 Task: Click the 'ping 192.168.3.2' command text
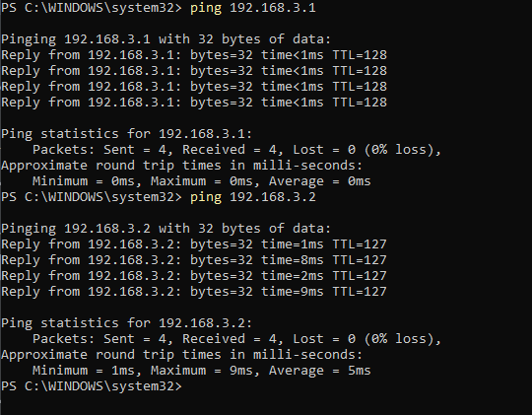coord(253,197)
